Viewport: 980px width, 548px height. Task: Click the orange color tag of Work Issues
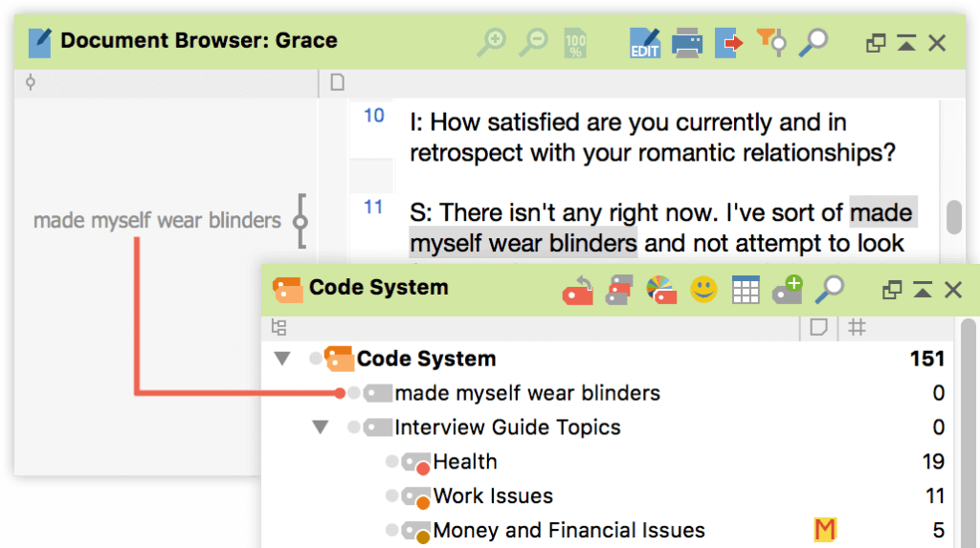pos(423,502)
